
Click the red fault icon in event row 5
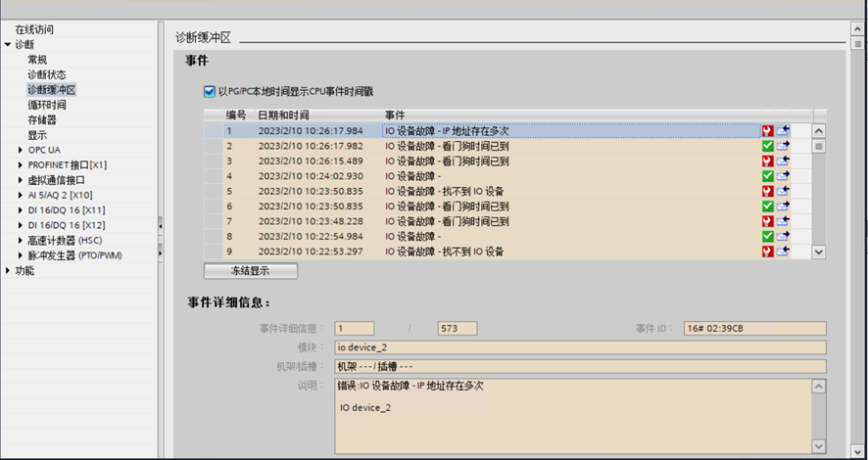[x=767, y=191]
